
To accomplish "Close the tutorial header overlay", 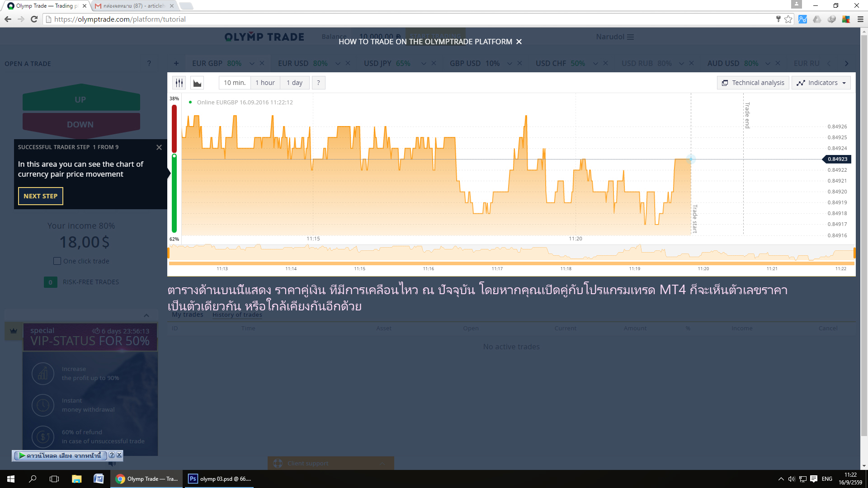I will [x=519, y=42].
